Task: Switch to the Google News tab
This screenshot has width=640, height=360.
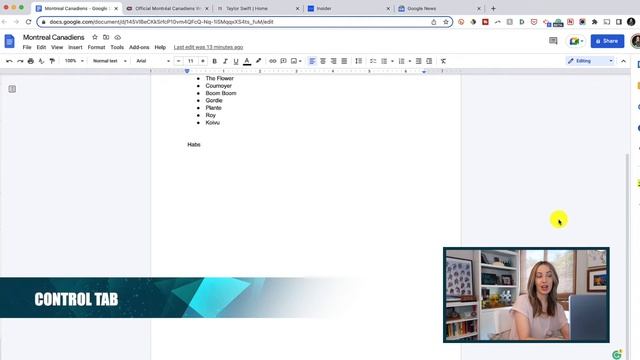Action: (x=439, y=8)
